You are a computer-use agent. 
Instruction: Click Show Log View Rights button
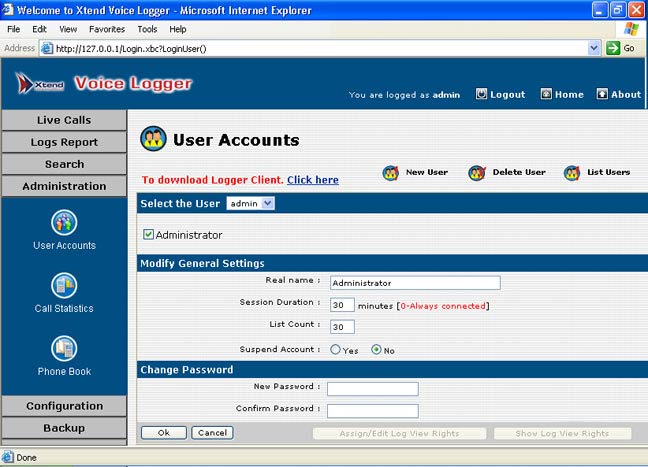click(x=562, y=434)
